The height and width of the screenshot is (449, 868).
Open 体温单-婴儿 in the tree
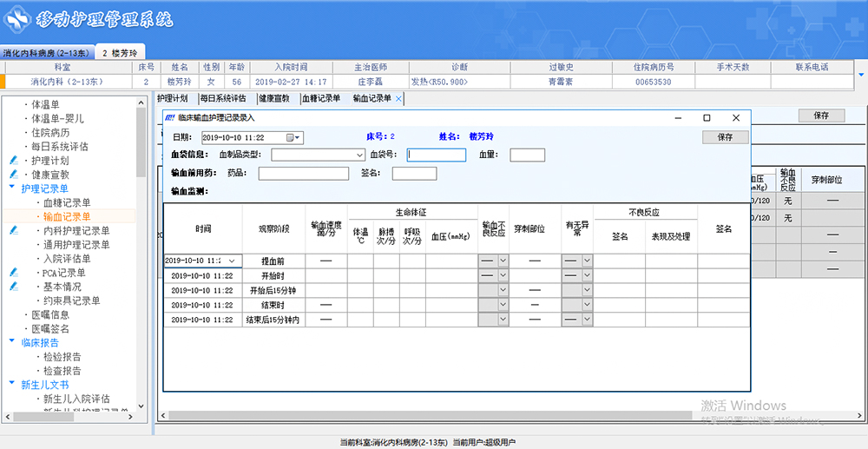pyautogui.click(x=57, y=118)
